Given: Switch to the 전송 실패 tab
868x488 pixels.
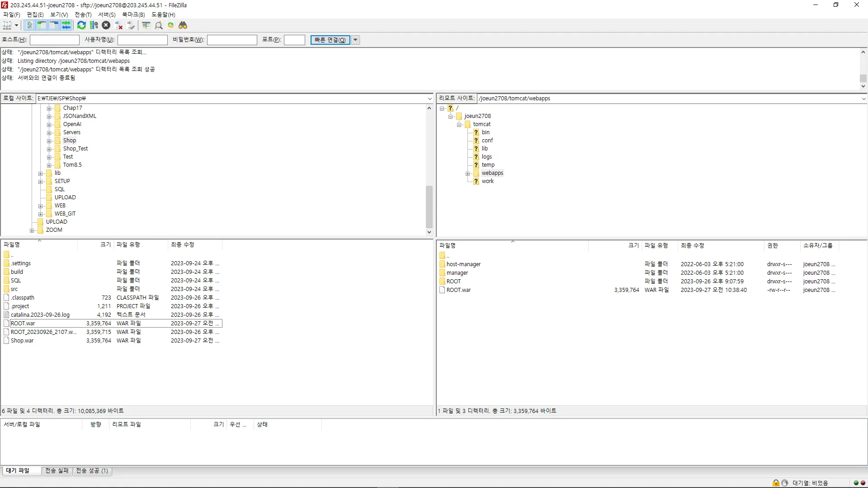Looking at the screenshot, I should coord(57,471).
